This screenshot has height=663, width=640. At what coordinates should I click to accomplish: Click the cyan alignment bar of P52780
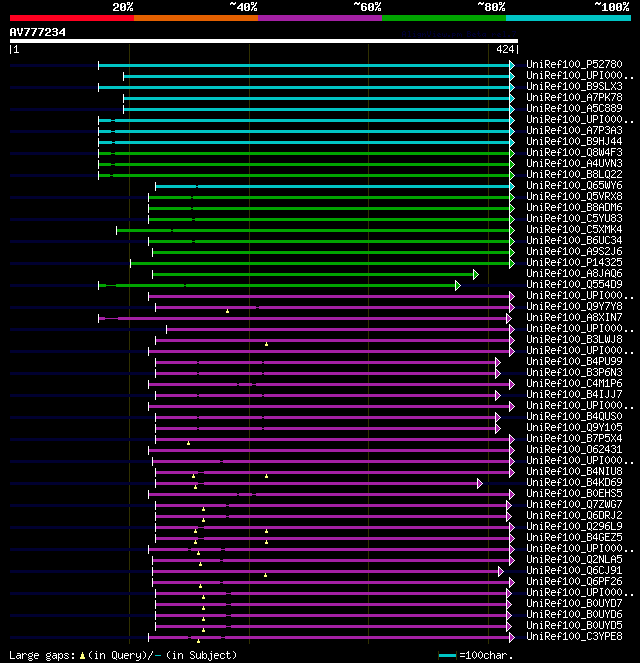pos(304,65)
